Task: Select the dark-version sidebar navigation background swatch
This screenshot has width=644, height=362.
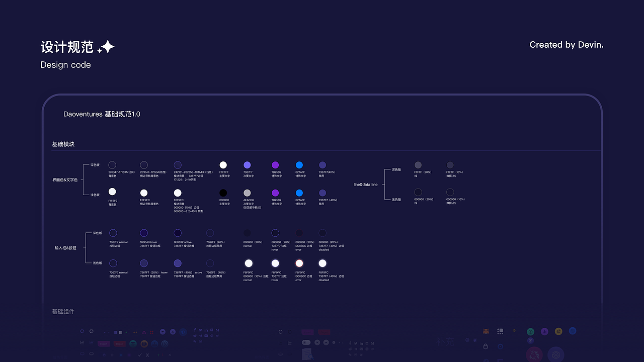Action: click(144, 165)
